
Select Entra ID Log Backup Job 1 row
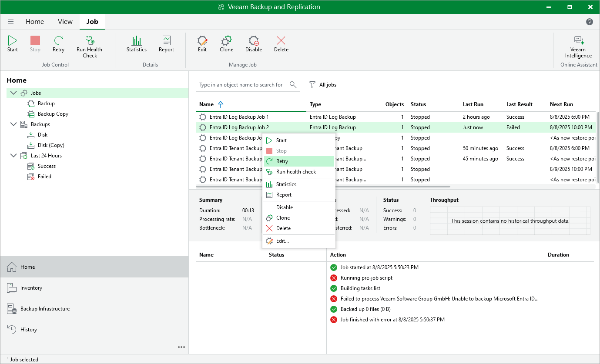[396, 117]
